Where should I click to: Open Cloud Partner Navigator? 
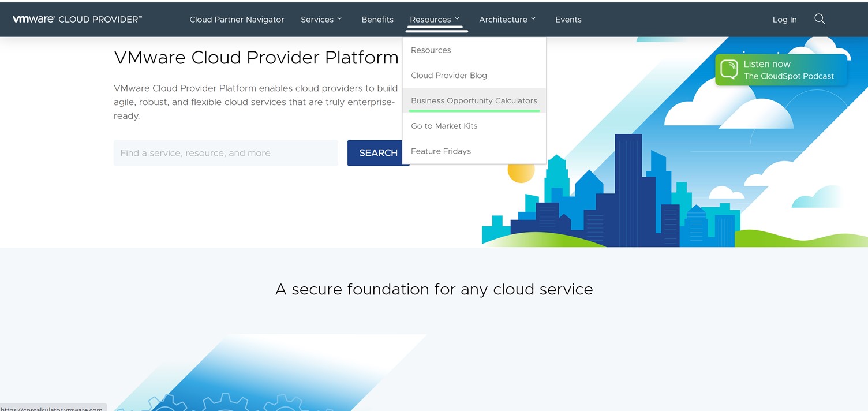[237, 20]
